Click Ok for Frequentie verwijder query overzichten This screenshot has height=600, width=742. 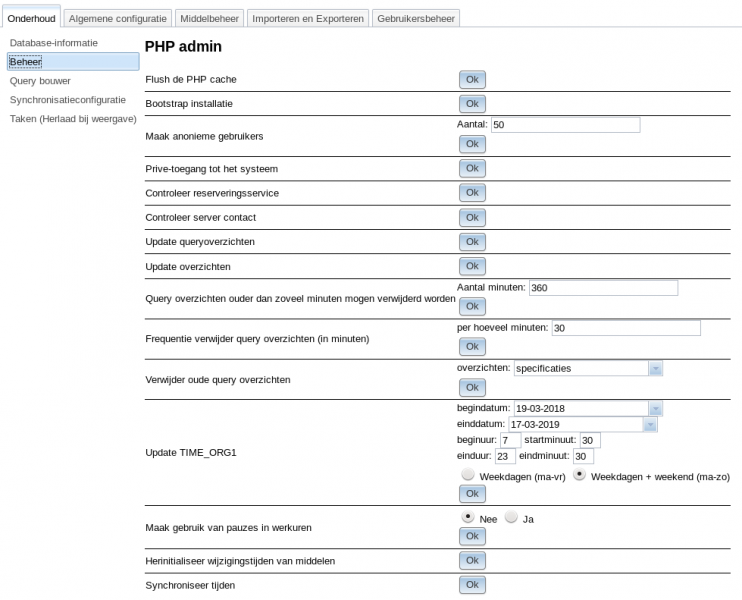472,346
